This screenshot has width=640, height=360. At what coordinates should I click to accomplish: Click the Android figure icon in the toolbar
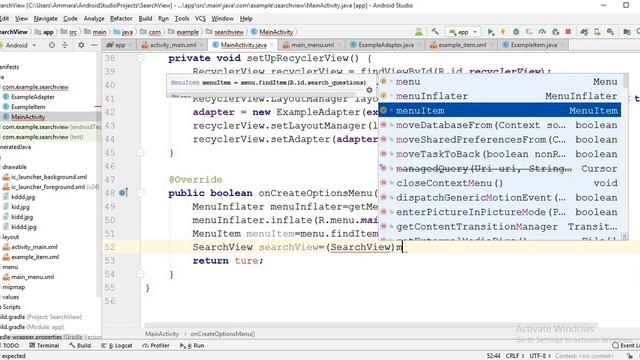pyautogui.click(x=419, y=32)
